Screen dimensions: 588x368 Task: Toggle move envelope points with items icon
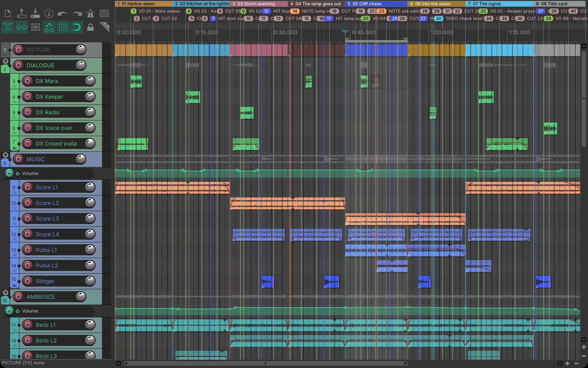(x=49, y=27)
